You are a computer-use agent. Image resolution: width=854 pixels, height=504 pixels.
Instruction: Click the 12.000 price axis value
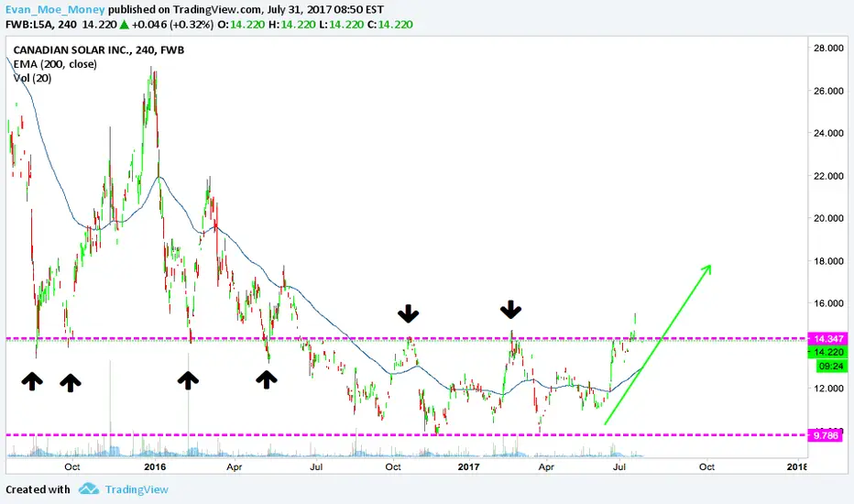pos(827,389)
